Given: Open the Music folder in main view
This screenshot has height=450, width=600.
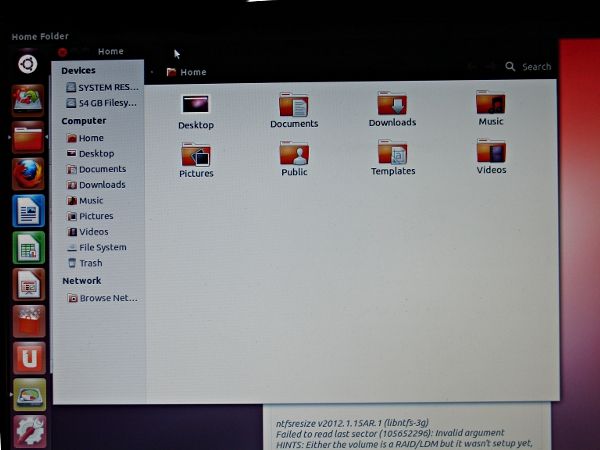Looking at the screenshot, I should click(491, 108).
